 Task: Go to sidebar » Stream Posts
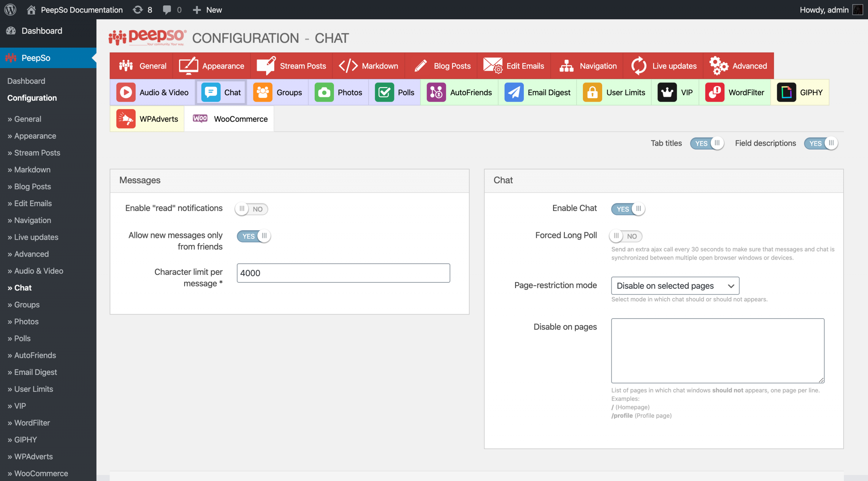(x=34, y=153)
